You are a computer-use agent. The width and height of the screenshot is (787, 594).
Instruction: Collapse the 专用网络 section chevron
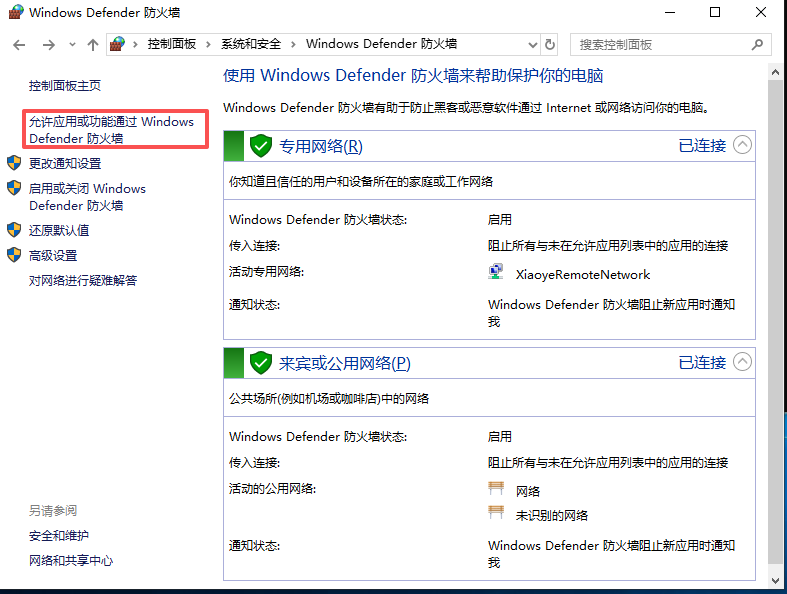pyautogui.click(x=742, y=145)
